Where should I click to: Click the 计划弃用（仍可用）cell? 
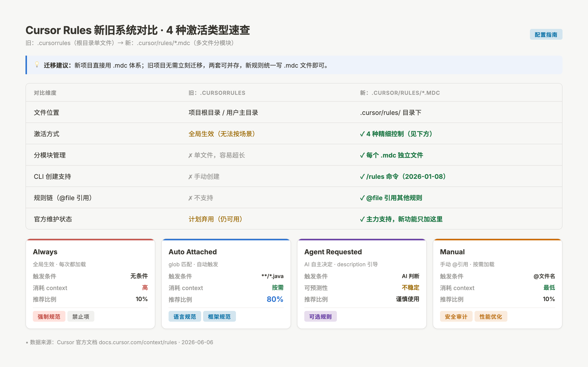(215, 219)
